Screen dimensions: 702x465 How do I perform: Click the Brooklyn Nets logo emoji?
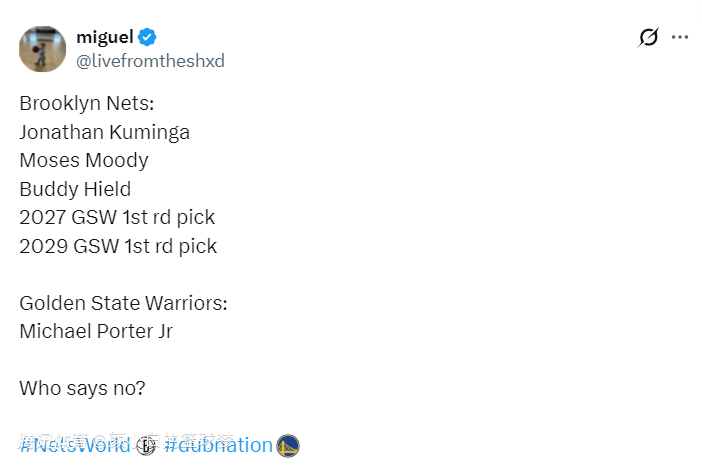click(147, 446)
